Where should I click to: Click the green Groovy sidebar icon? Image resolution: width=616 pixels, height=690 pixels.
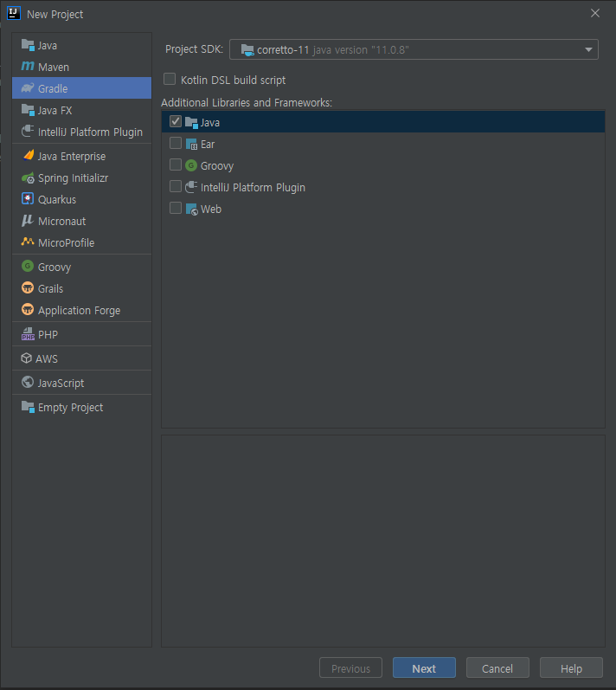[x=28, y=267]
